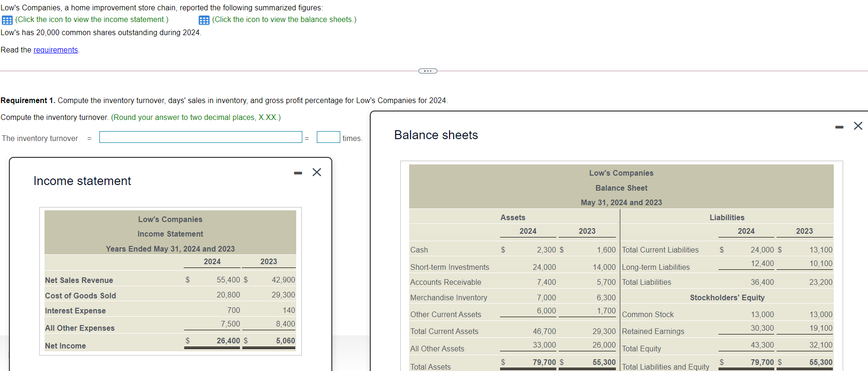Click the 7,400 accounts receivable value
Screen dimensions: 868x371
546,282
